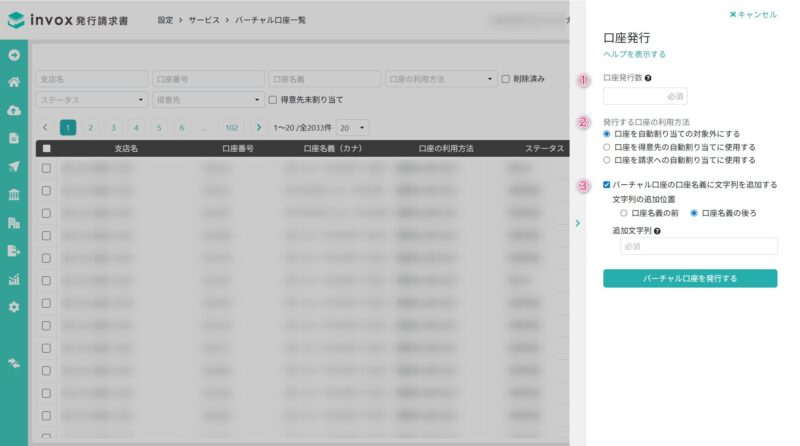Focus the 口座発行数 input field
800x446 pixels.
[645, 96]
